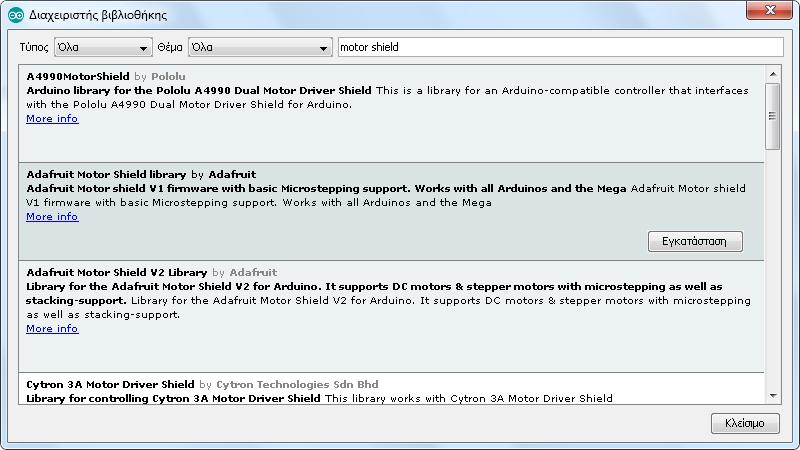This screenshot has height=450, width=800.
Task: Click the Κλείσιμο button
Action: tap(745, 423)
